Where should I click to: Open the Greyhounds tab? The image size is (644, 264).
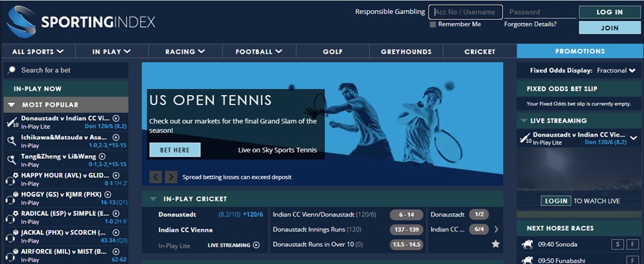(406, 51)
